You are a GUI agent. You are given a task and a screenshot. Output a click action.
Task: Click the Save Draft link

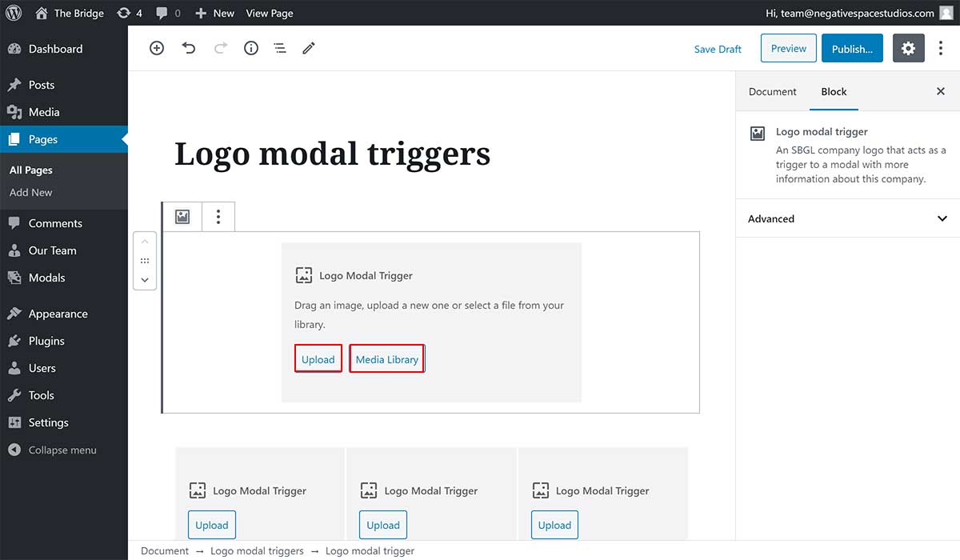[718, 49]
